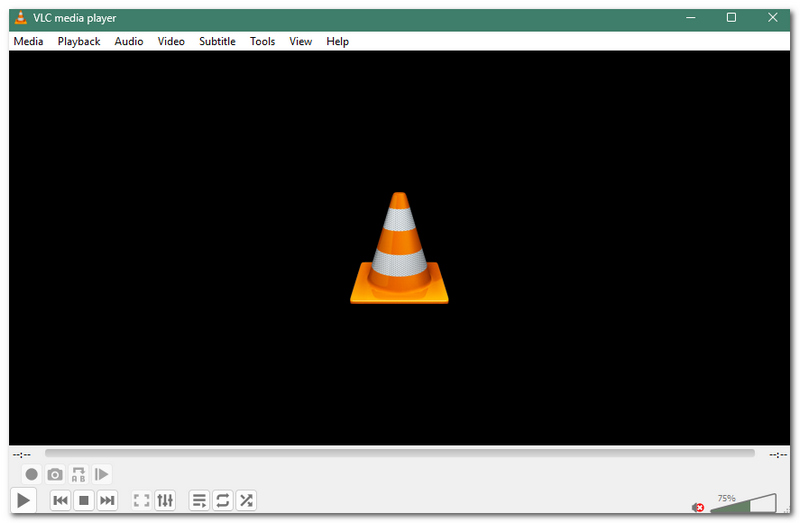
Task: Stop playback with the Stop button
Action: [x=84, y=500]
